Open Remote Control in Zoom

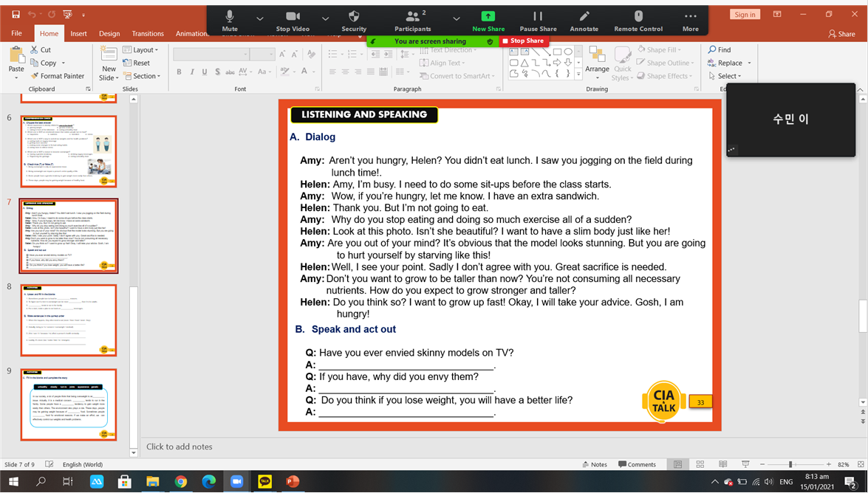pos(638,21)
